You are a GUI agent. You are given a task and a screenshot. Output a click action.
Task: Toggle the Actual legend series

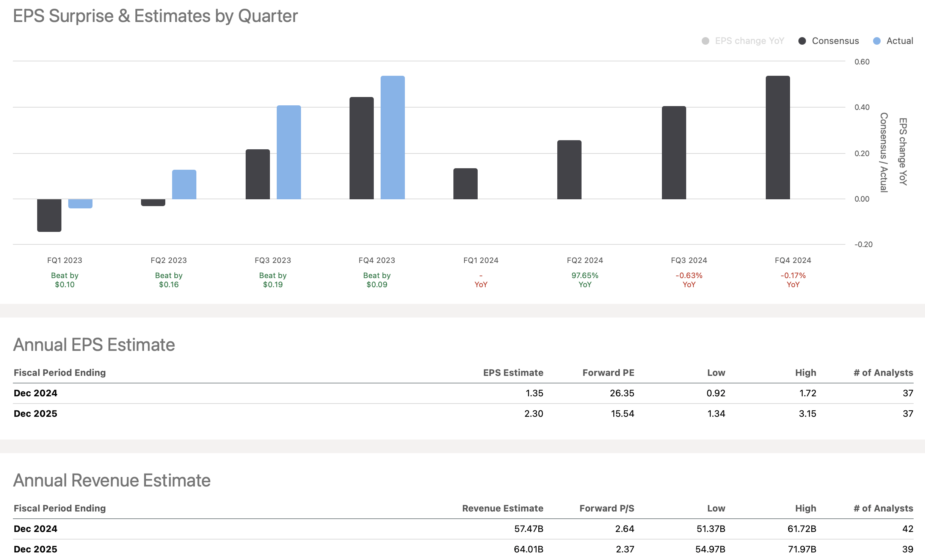tap(899, 41)
